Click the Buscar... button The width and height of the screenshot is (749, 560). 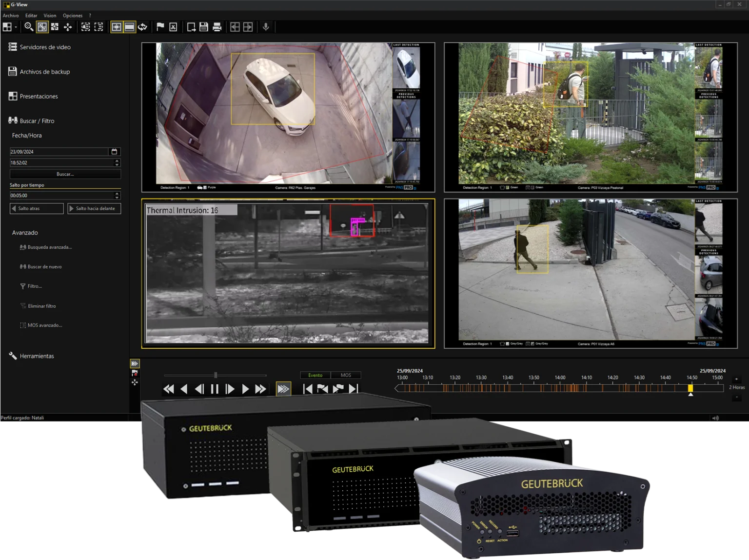click(65, 174)
